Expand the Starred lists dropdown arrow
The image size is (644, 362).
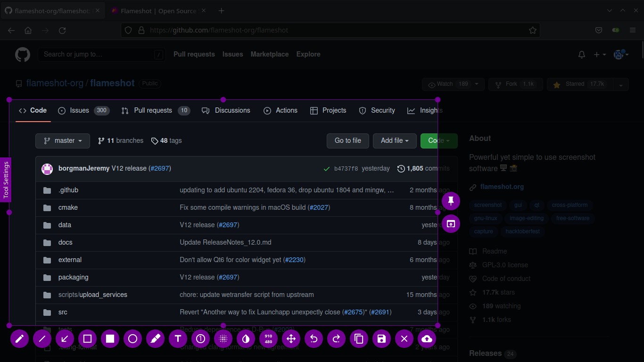tap(621, 84)
